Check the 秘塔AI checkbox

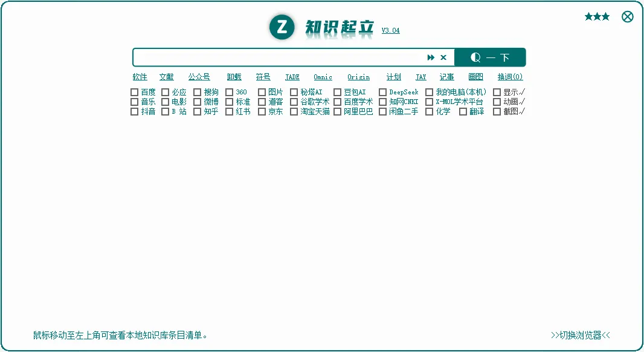click(294, 92)
